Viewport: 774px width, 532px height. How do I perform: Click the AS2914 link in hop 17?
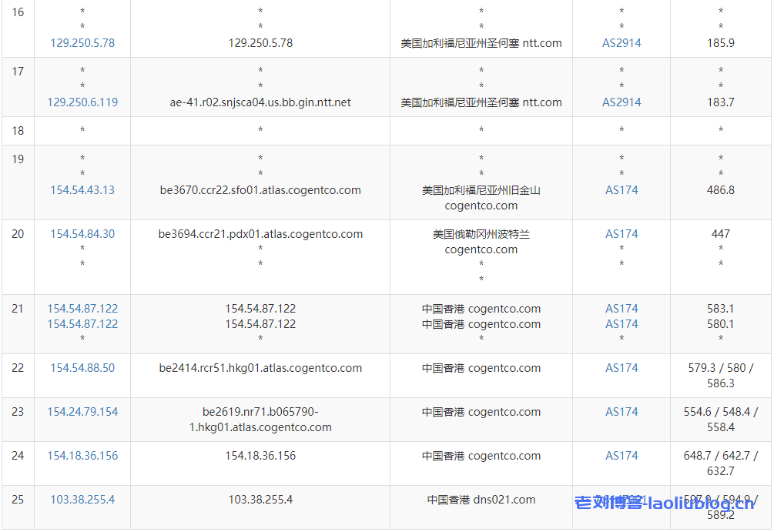click(x=622, y=102)
